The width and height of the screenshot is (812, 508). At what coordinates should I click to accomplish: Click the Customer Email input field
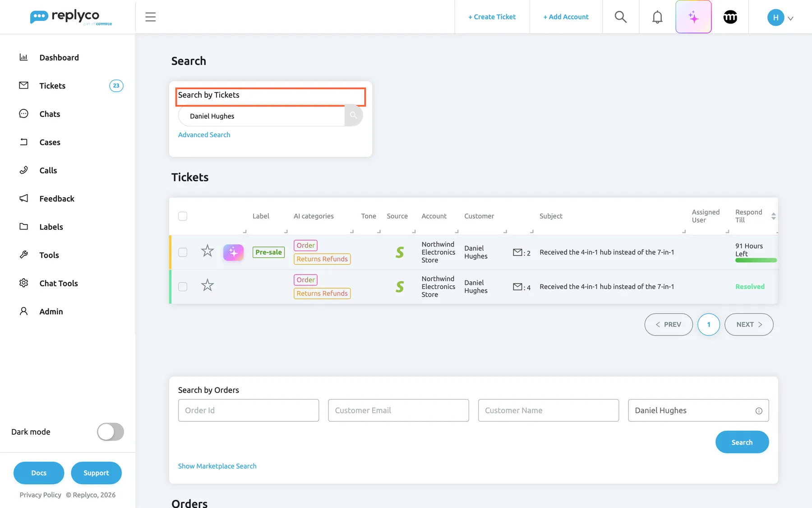coord(398,410)
